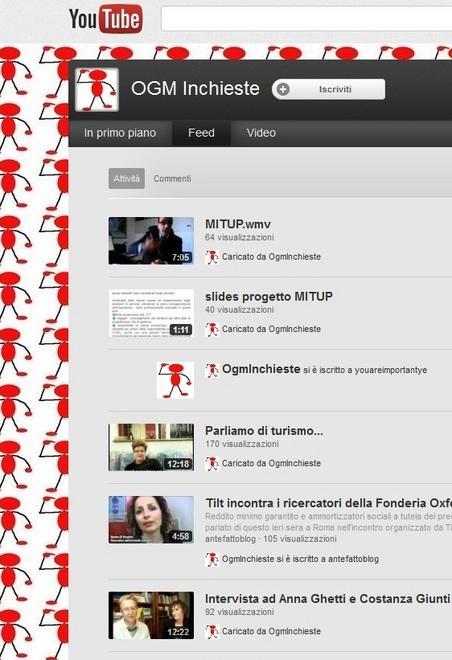
Task: Click uploader icon under Parliamo di turismo
Action: coord(212,463)
